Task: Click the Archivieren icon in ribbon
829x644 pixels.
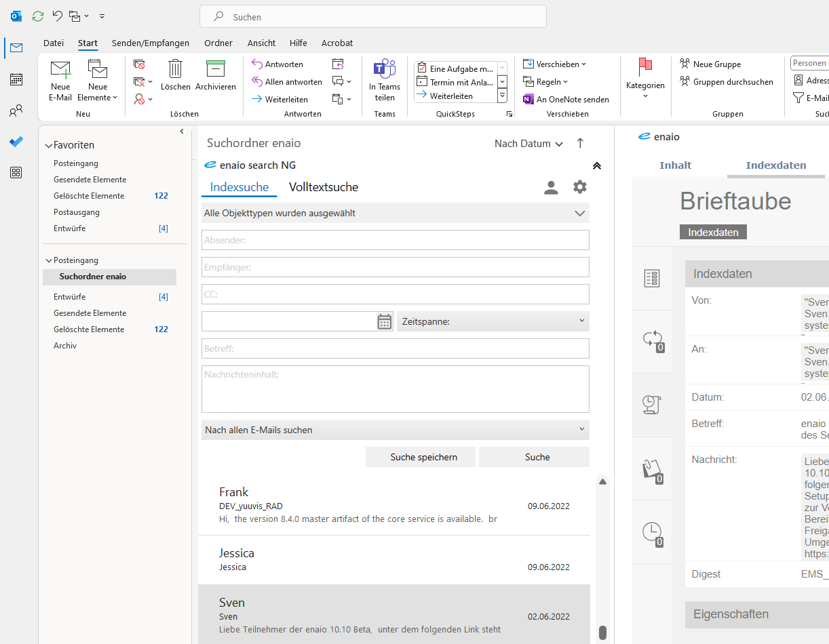Action: tap(215, 69)
